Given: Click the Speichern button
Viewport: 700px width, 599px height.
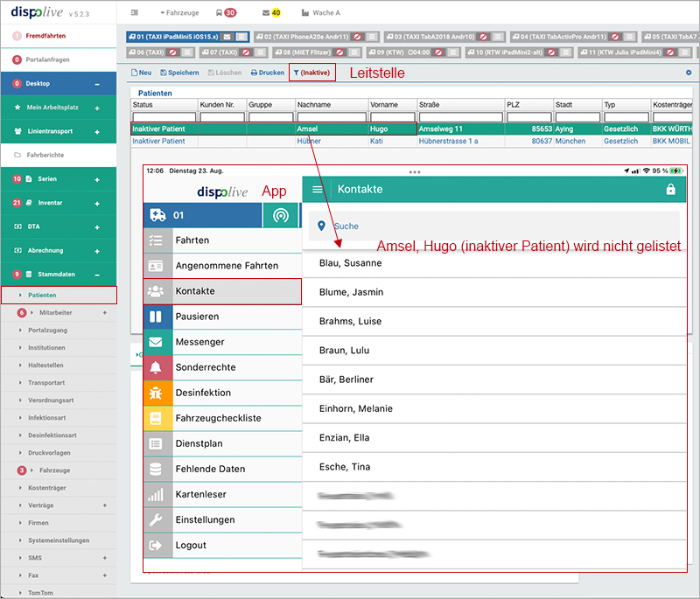Looking at the screenshot, I should [178, 73].
